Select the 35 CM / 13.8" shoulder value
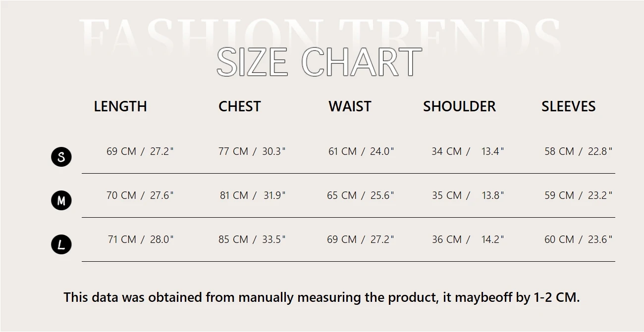 click(468, 195)
